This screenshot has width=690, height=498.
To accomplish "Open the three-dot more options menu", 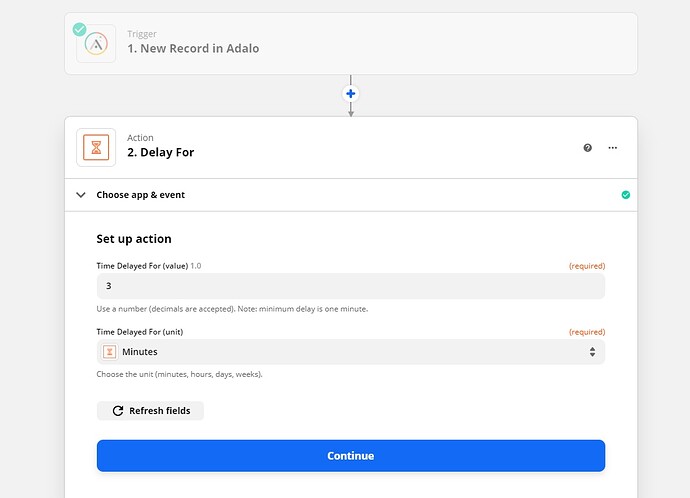I will [613, 148].
